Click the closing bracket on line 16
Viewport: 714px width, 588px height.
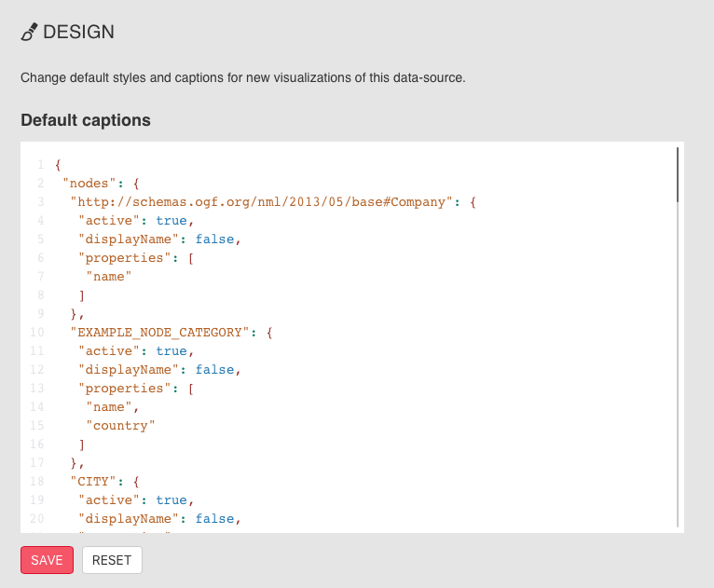click(x=81, y=444)
